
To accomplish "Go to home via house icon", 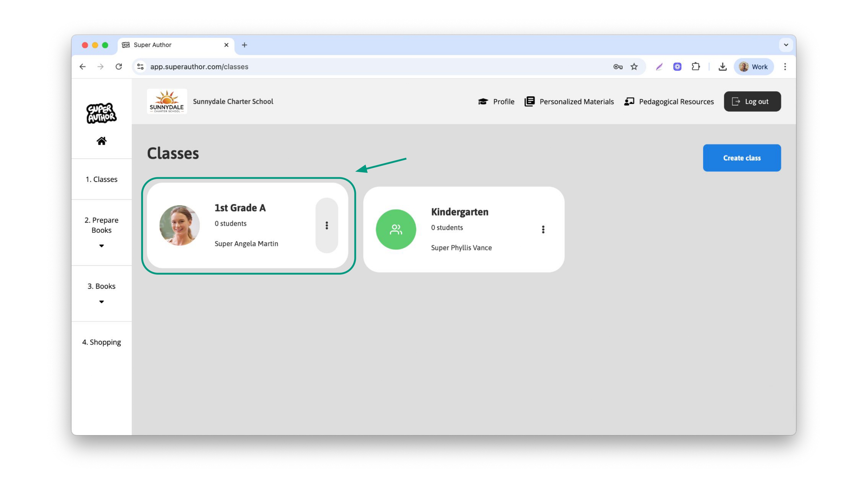I will point(102,141).
